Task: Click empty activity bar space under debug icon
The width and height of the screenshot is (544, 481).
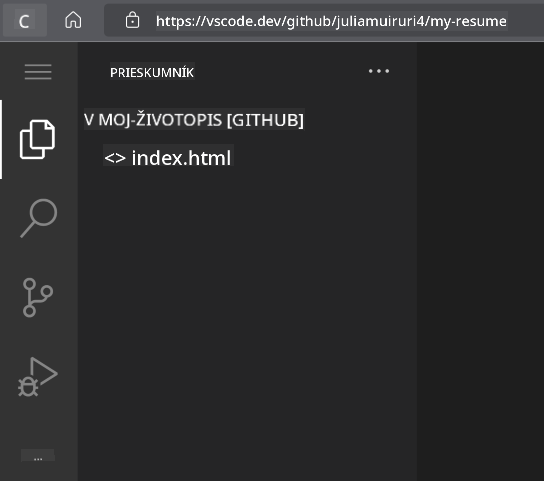Action: [38, 423]
